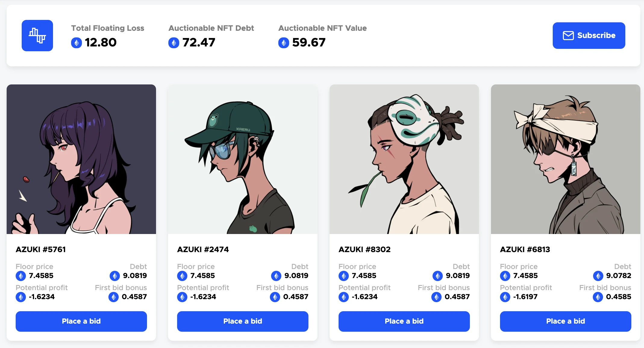Click ETH icon by AZUKI #6813 first bid bonus

click(x=598, y=297)
